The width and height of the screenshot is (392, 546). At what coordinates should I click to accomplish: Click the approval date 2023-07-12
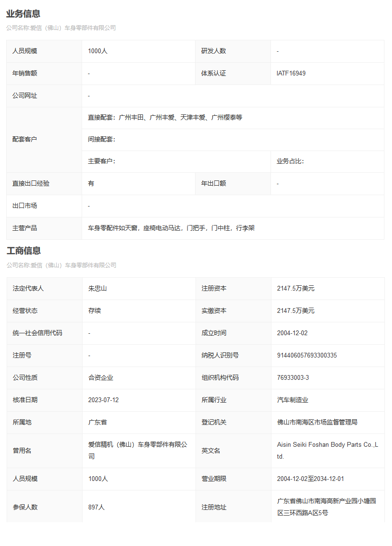tap(103, 400)
